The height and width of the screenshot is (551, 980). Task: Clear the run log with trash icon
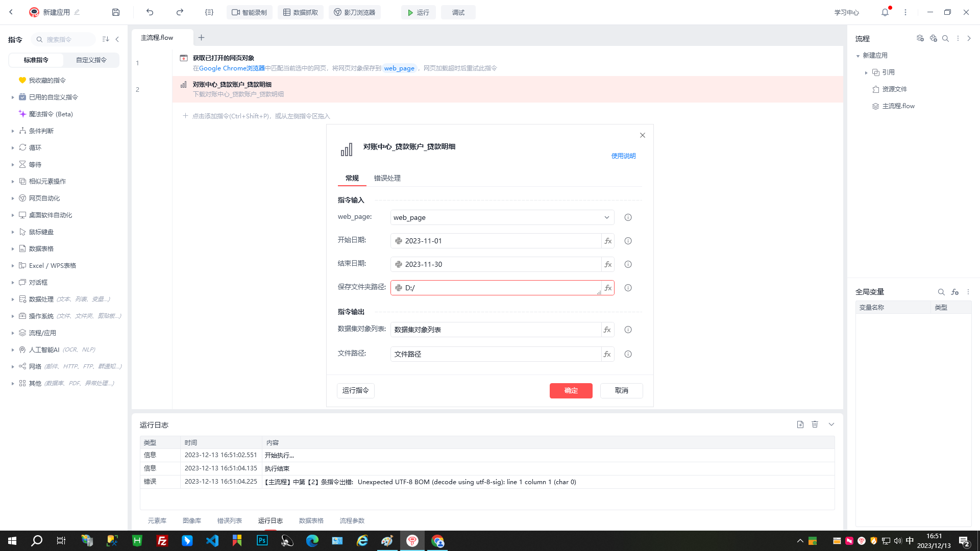pos(815,424)
